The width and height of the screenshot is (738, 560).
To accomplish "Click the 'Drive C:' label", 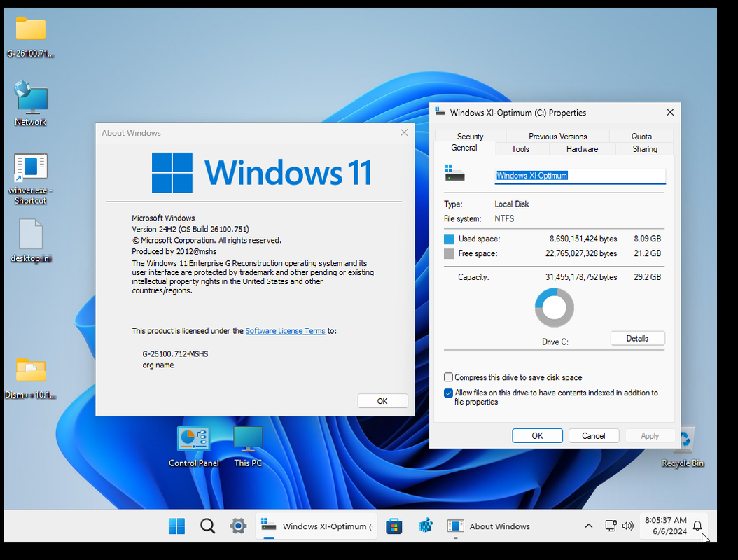I will pos(555,342).
